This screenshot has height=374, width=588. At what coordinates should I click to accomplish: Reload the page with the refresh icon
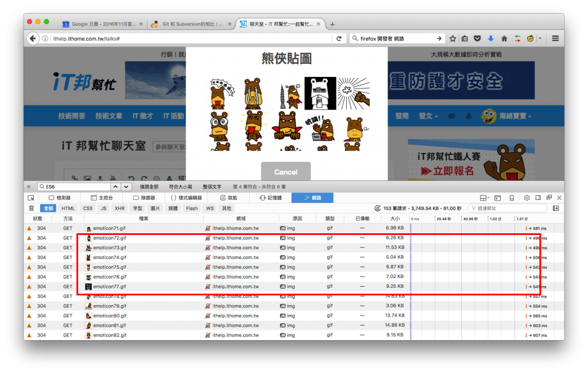click(x=339, y=38)
